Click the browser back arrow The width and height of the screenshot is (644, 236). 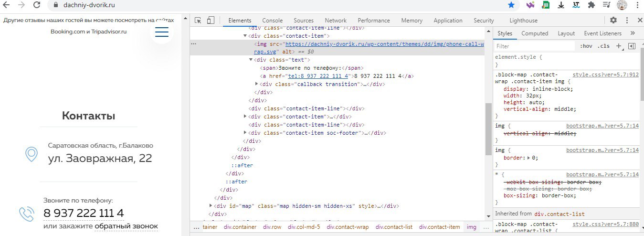[x=7, y=5]
